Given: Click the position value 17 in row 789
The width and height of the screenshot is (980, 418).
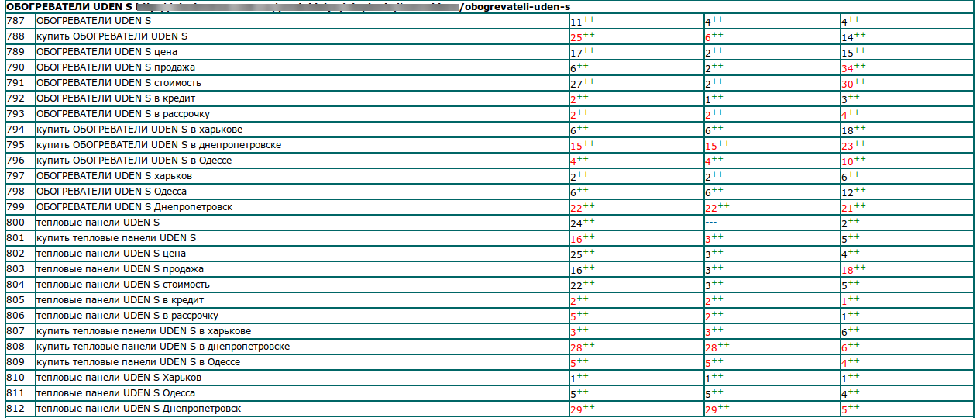Looking at the screenshot, I should pyautogui.click(x=576, y=54).
